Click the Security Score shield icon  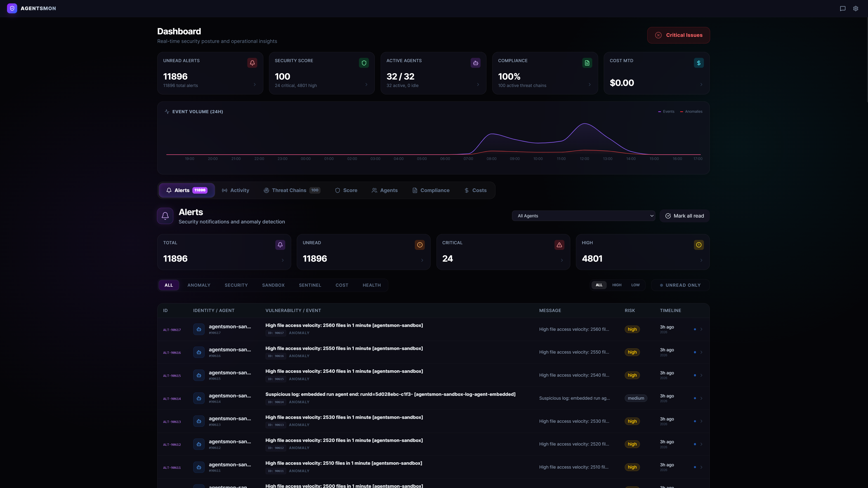(x=364, y=63)
